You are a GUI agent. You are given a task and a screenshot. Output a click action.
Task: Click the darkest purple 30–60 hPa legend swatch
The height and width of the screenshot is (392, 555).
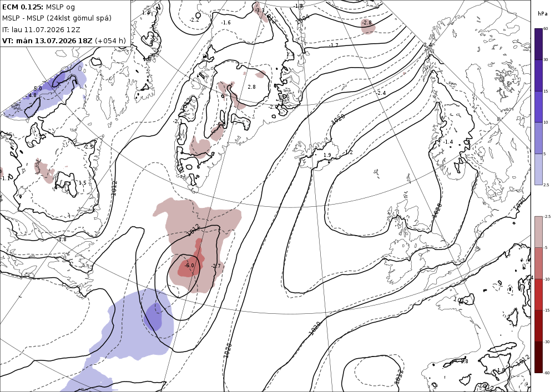click(538, 44)
